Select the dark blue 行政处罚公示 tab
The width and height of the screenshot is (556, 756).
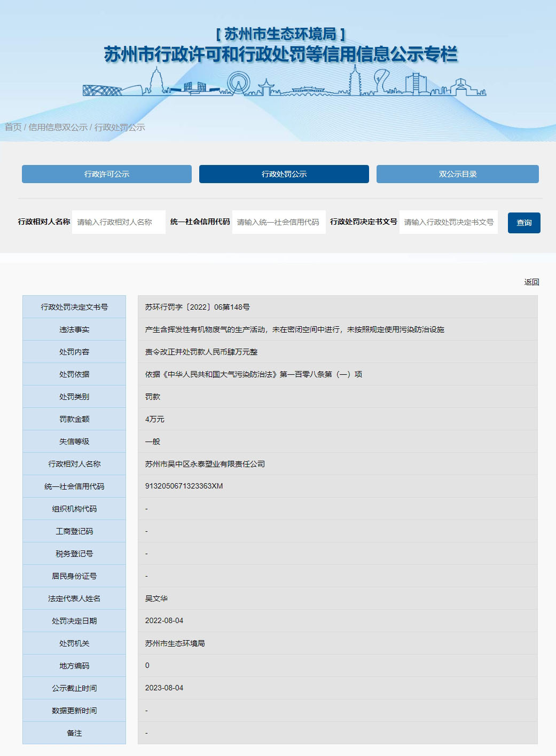(284, 174)
